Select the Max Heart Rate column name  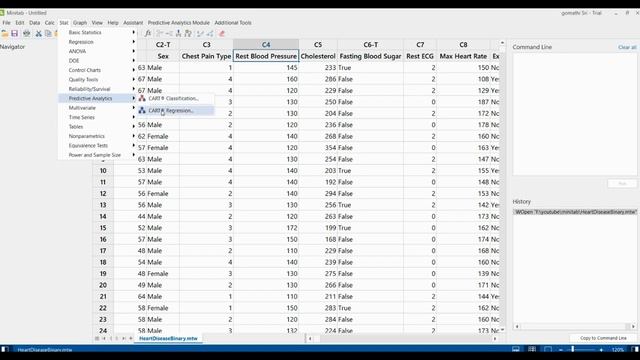coord(463,56)
